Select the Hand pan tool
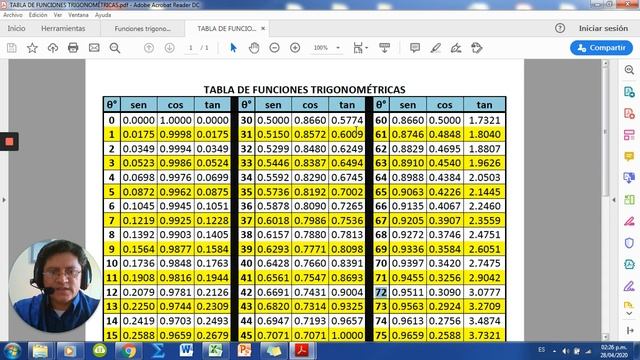The height and width of the screenshot is (360, 640). (x=254, y=48)
